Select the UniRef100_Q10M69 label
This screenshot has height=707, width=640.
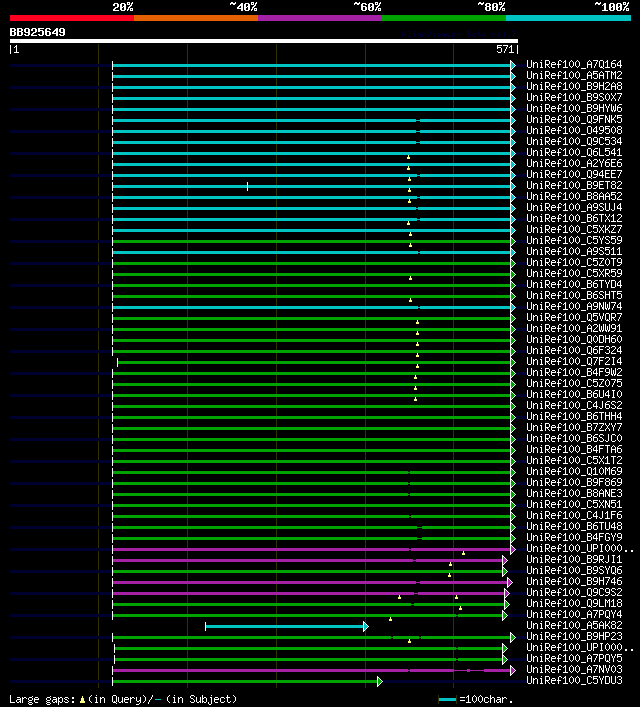pyautogui.click(x=574, y=472)
